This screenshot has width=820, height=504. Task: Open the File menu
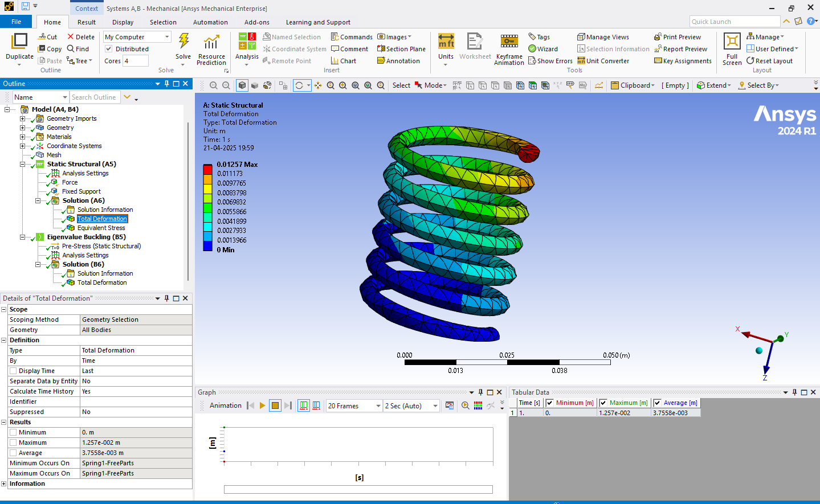[x=17, y=22]
